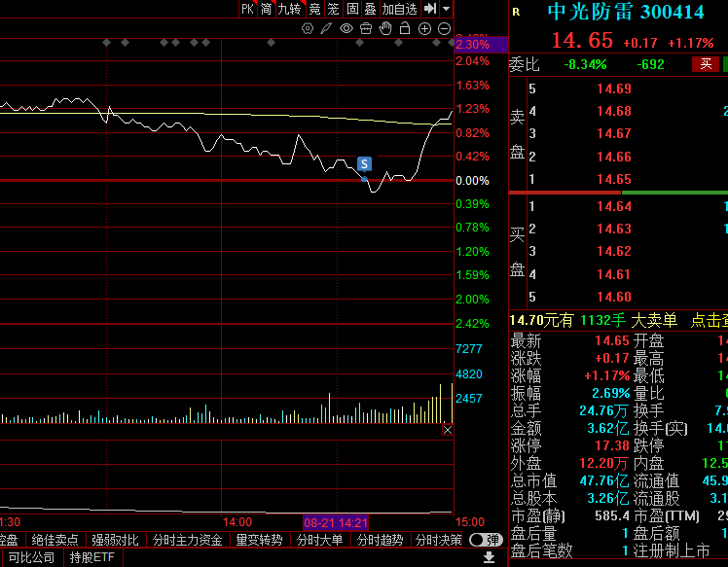
Task: Open the chart settings gear icon
Action: coord(307,29)
